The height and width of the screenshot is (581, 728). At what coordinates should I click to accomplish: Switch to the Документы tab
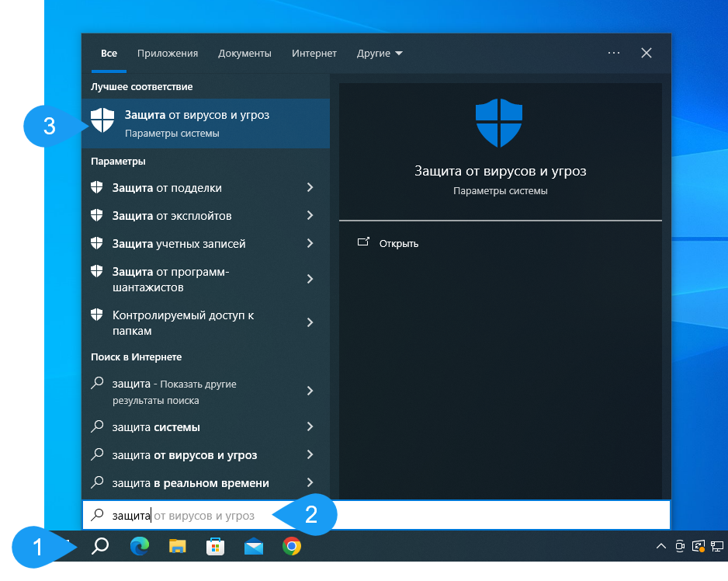point(244,54)
